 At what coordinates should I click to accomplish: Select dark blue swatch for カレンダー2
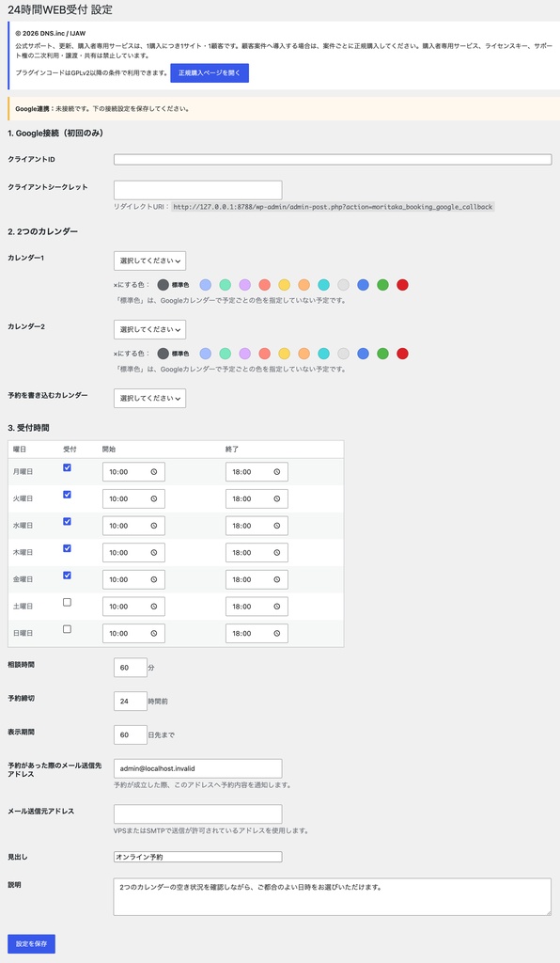363,354
